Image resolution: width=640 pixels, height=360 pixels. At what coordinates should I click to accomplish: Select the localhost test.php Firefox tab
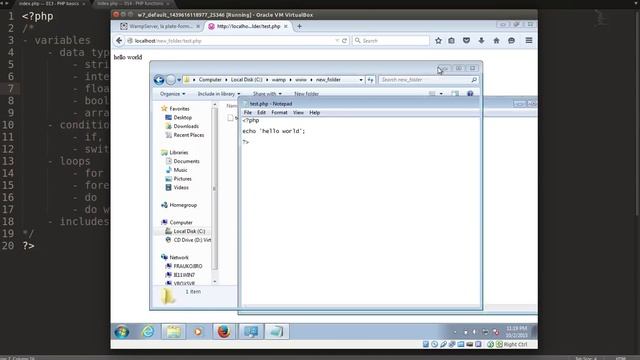coord(247,26)
